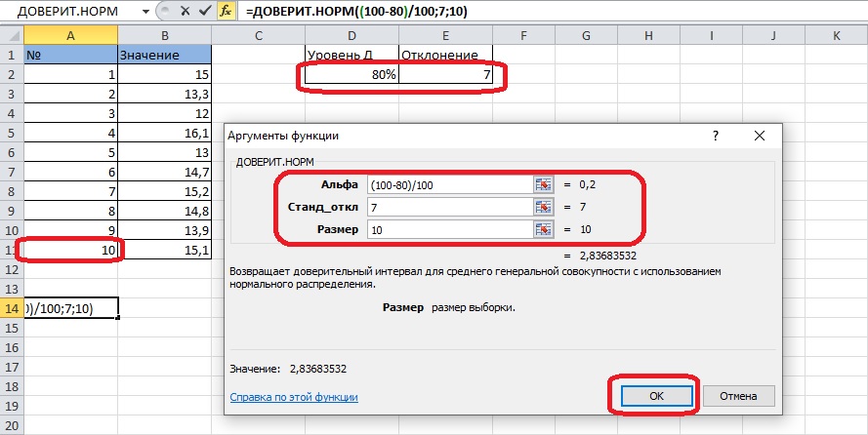This screenshot has width=868, height=435.
Task: Click the fx Insert Function icon
Action: coord(226,11)
